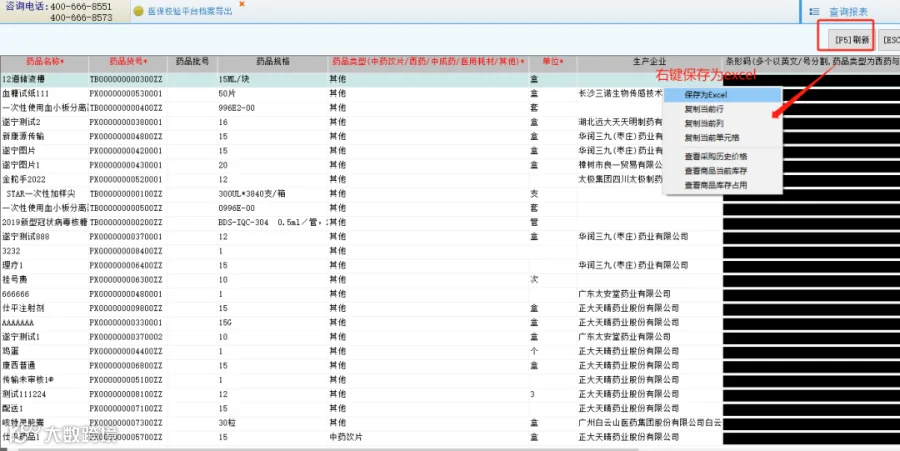
Task: Click the 药品类型 column header
Action: click(428, 61)
